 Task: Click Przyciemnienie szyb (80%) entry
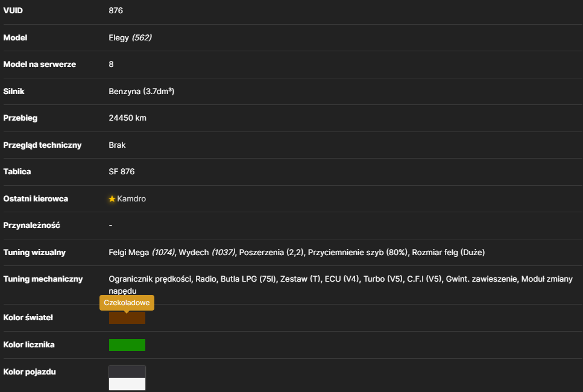358,253
